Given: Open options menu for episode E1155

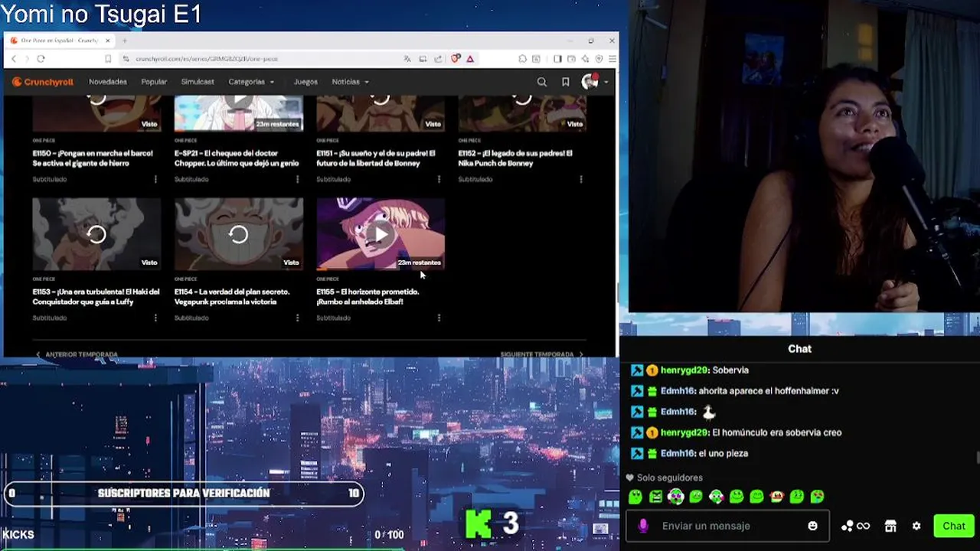Looking at the screenshot, I should pyautogui.click(x=439, y=318).
